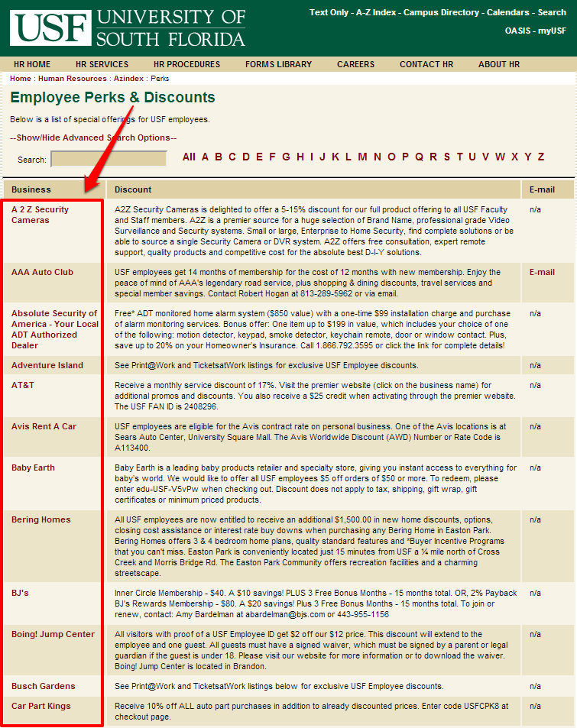Click into the Search input field
This screenshot has width=577, height=728.
point(109,159)
